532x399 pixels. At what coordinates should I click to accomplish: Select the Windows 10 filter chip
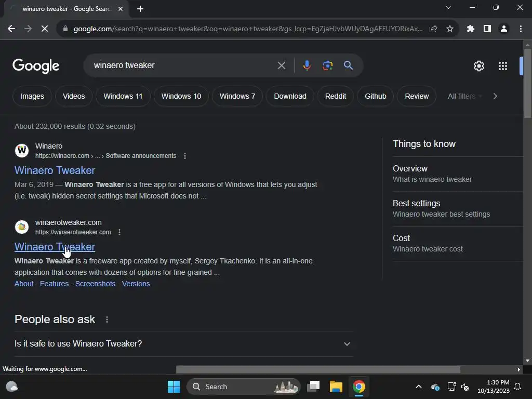point(181,96)
